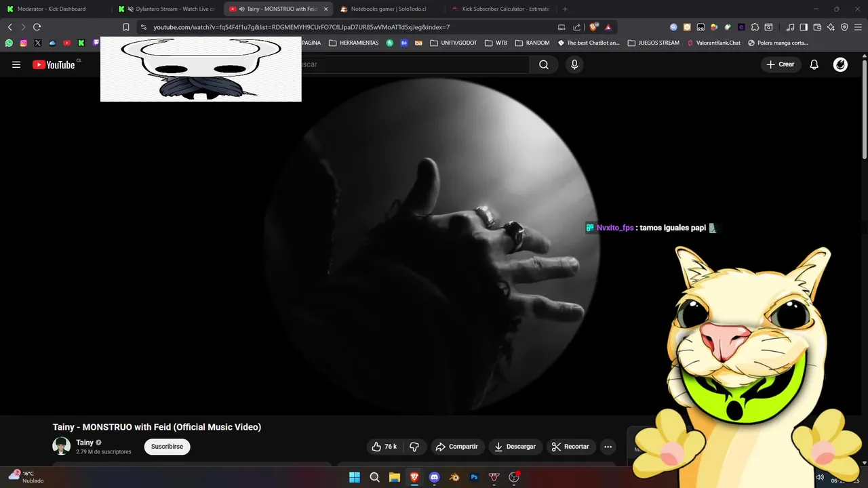Open the Twitch bookmark icon
Viewport: 868px width, 488px height.
[96, 43]
